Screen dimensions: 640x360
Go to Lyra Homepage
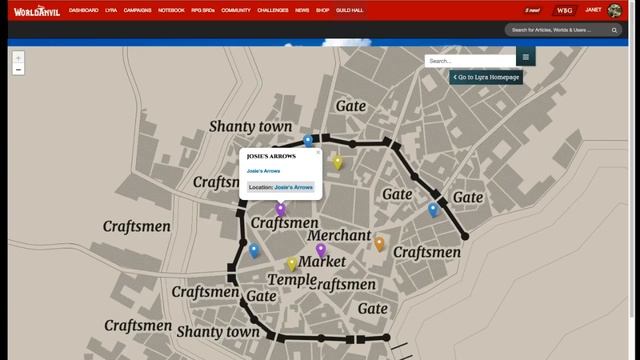pos(486,77)
